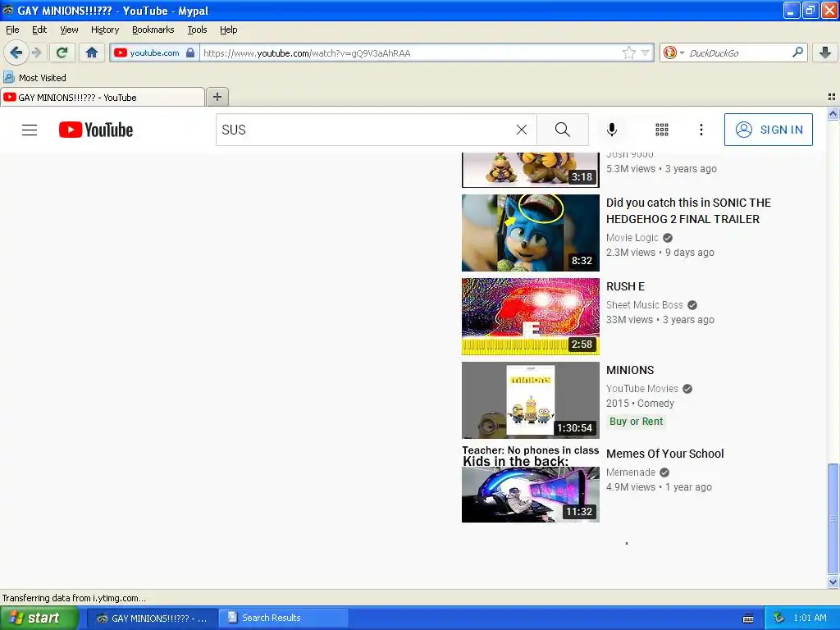840x630 pixels.
Task: Clear the SUS search query with X
Action: pyautogui.click(x=521, y=130)
